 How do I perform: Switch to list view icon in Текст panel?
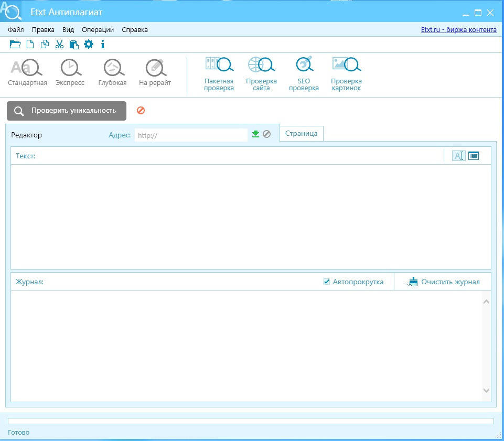(x=474, y=156)
